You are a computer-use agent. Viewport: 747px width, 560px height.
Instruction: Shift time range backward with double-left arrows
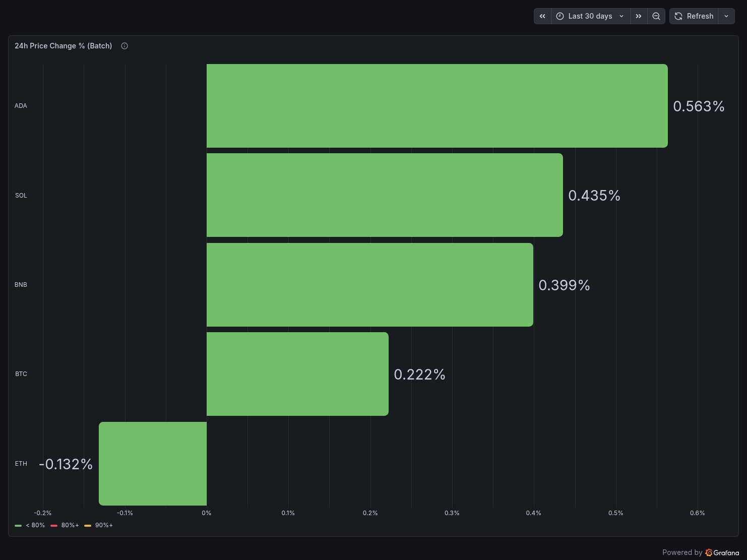click(542, 16)
